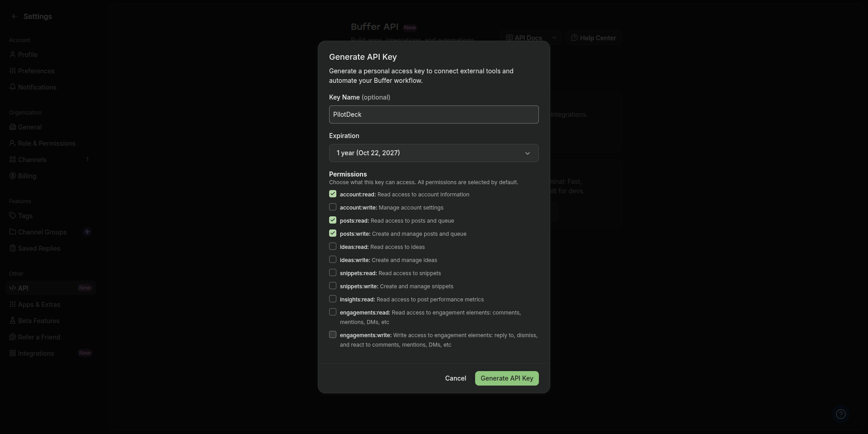Click the Channel Groups lightning badge

(x=87, y=232)
